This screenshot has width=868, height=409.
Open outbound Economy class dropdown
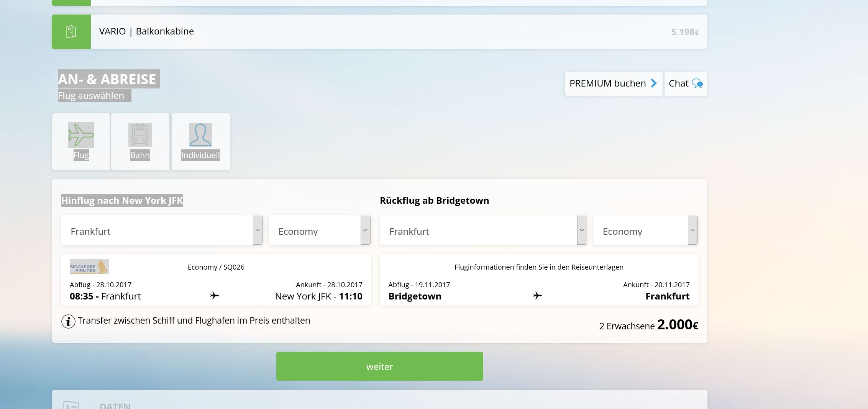tap(319, 230)
